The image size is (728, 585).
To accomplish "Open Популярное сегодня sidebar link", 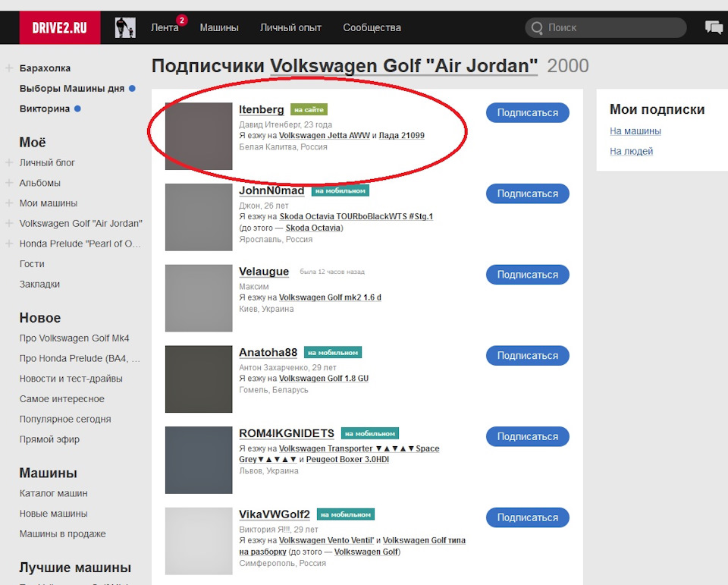I will point(65,419).
